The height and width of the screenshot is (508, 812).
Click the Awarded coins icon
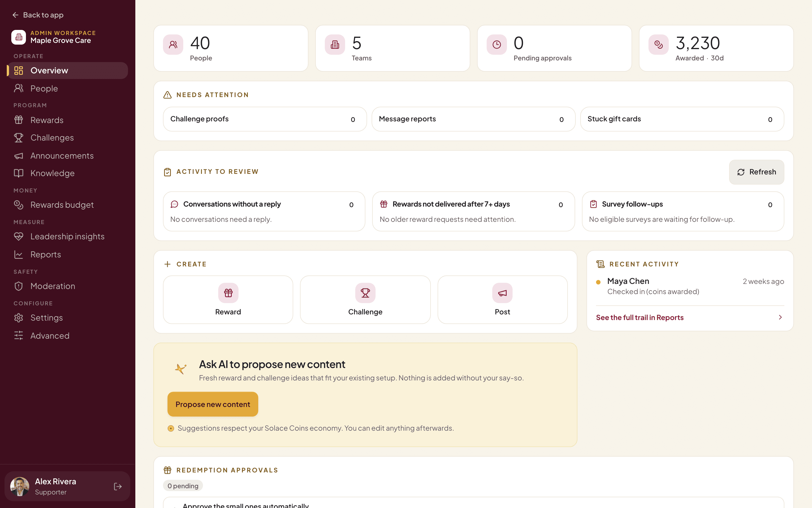pos(658,44)
